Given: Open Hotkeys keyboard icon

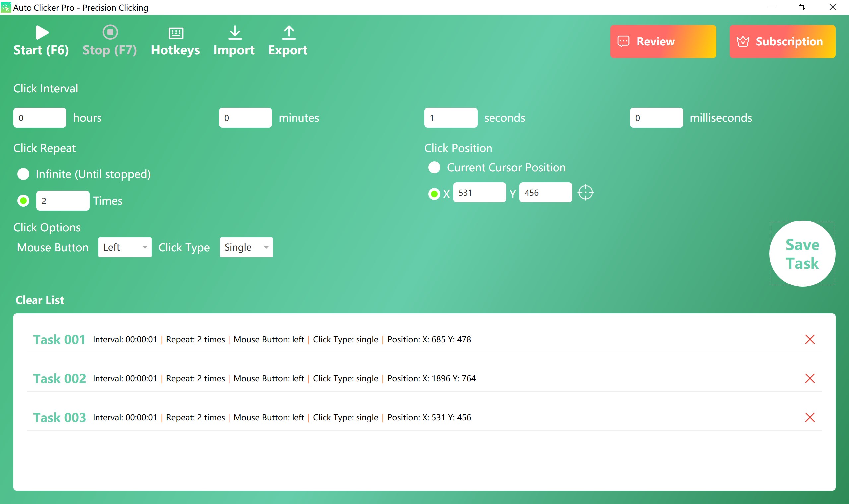Looking at the screenshot, I should (x=176, y=33).
